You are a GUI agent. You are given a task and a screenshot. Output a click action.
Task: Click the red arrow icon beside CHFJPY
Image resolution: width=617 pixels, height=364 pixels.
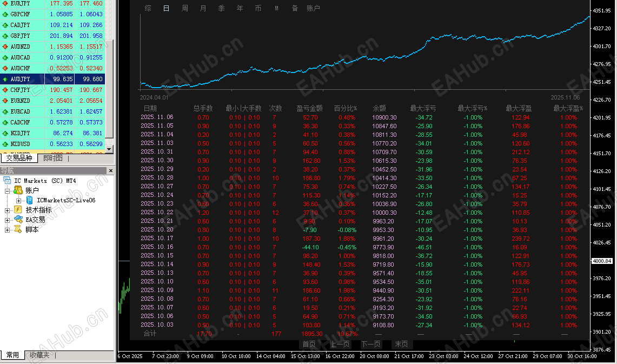pyautogui.click(x=5, y=90)
